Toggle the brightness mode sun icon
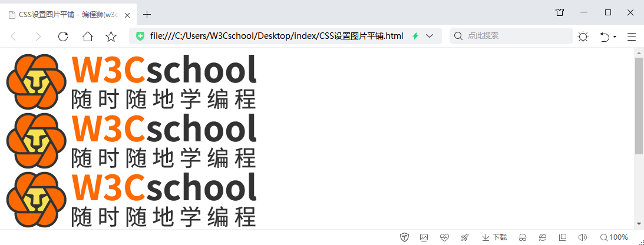The image size is (644, 245). 583,37
